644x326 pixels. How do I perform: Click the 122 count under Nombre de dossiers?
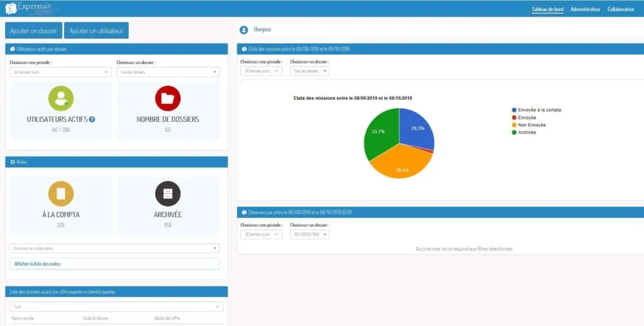[x=167, y=130]
